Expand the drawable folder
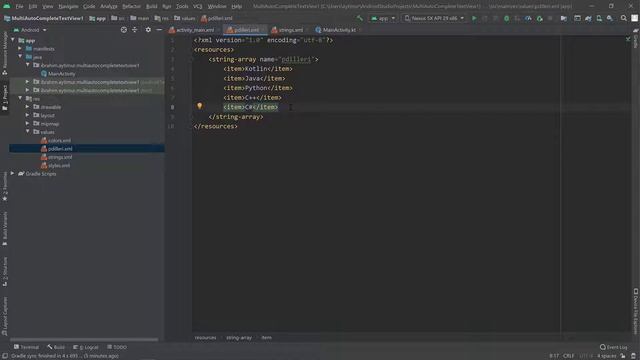Viewport: 640px width, 360px height. pyautogui.click(x=27, y=107)
